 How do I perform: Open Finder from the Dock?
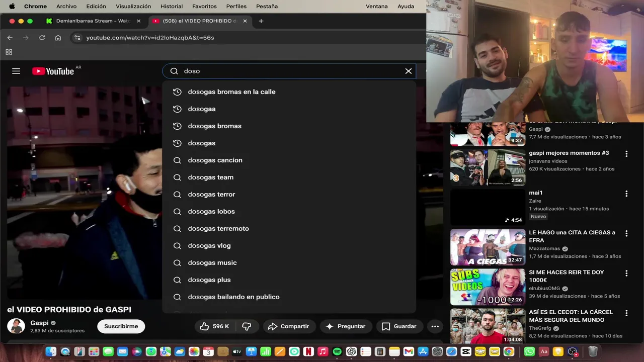[51, 352]
